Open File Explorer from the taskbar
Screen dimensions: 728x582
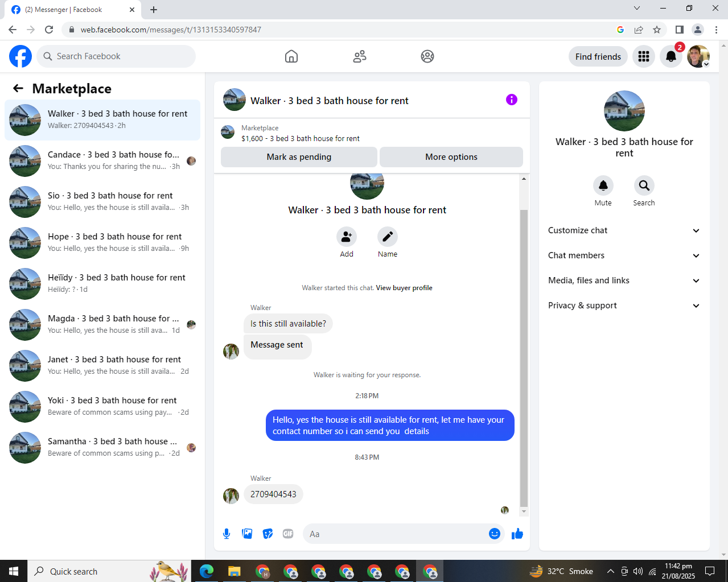pyautogui.click(x=235, y=571)
